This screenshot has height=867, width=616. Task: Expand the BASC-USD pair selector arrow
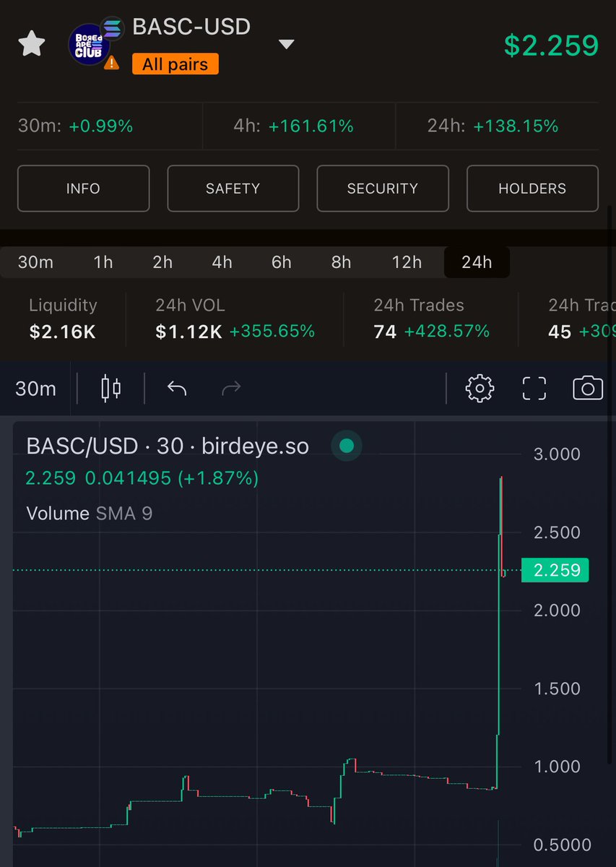coord(287,45)
